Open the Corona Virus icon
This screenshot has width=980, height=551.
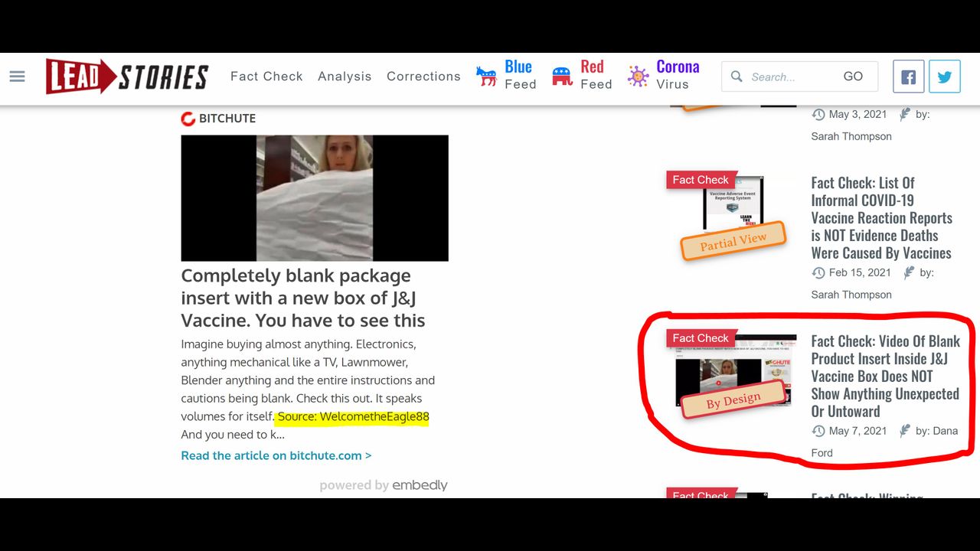[x=638, y=77]
